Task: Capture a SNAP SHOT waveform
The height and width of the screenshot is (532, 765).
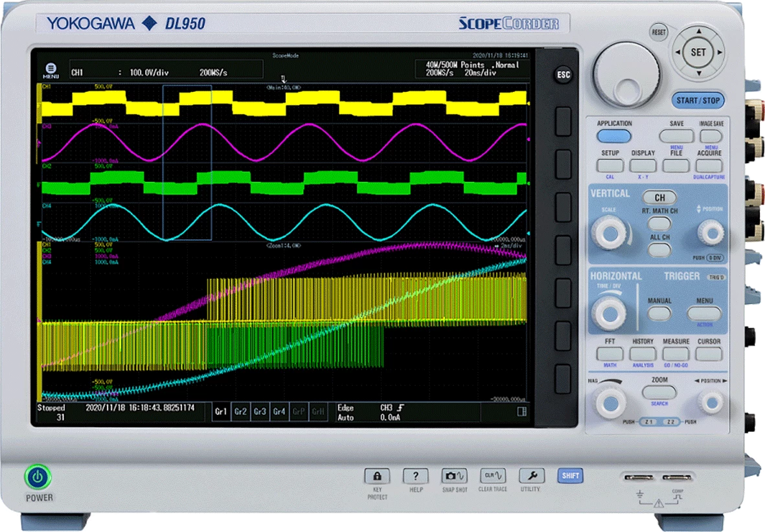Action: [x=454, y=476]
